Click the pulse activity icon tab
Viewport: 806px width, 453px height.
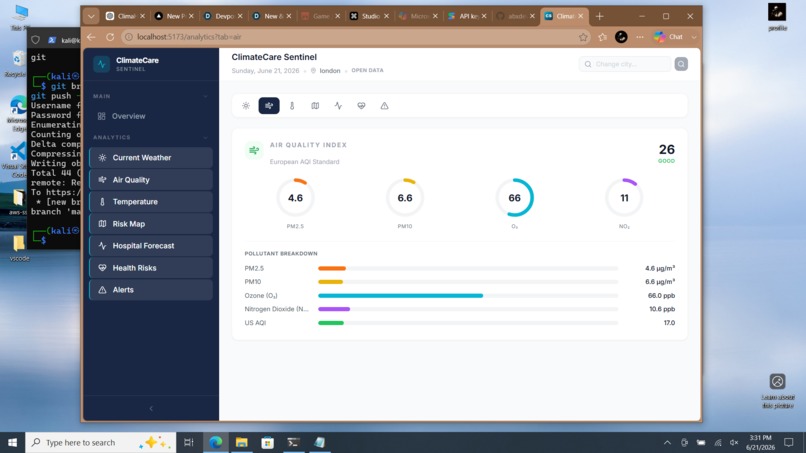click(x=338, y=106)
